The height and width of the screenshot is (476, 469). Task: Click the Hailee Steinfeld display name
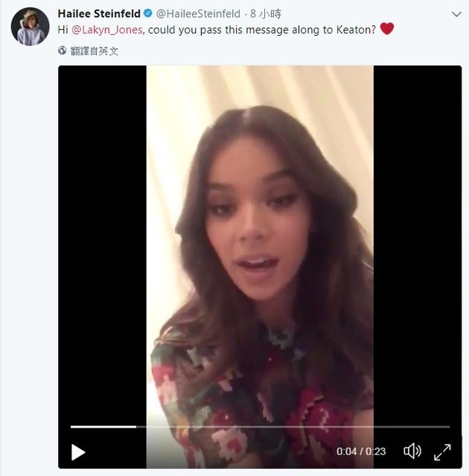click(x=99, y=13)
